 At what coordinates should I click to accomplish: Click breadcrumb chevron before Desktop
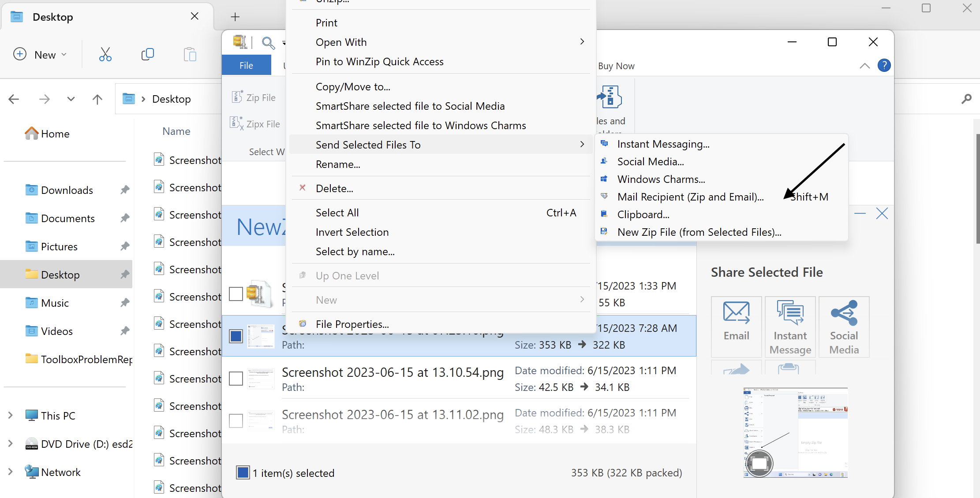pos(143,99)
